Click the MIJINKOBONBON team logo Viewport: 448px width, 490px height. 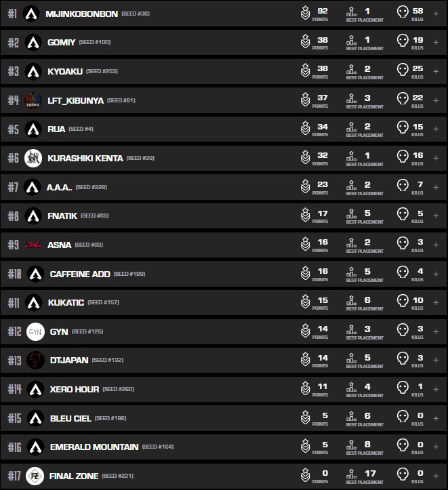(30, 14)
